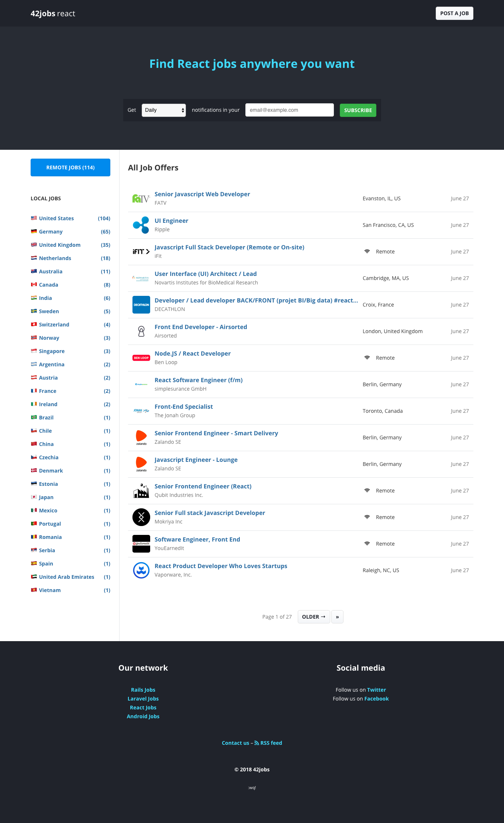This screenshot has width=504, height=823.
Task: Open Rails Jobs network link
Action: point(143,690)
